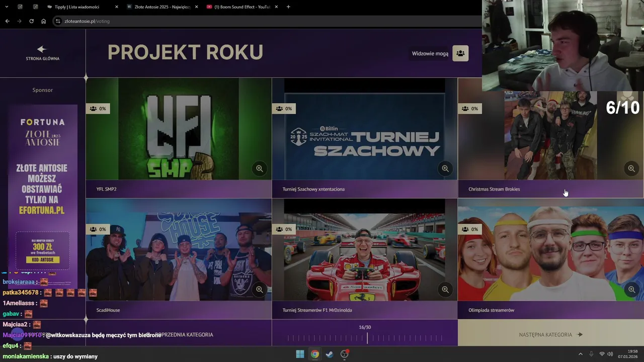
Task: Click browser back arrow
Action: (7, 21)
